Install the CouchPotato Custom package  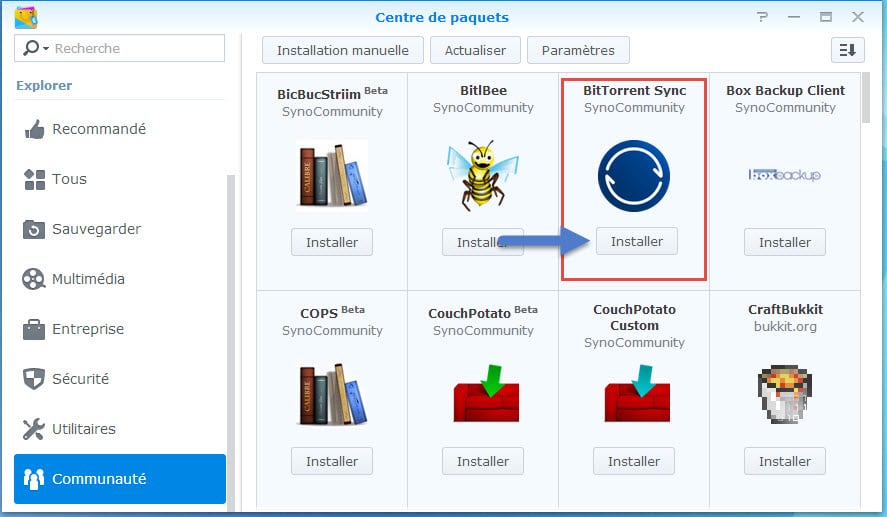[634, 461]
